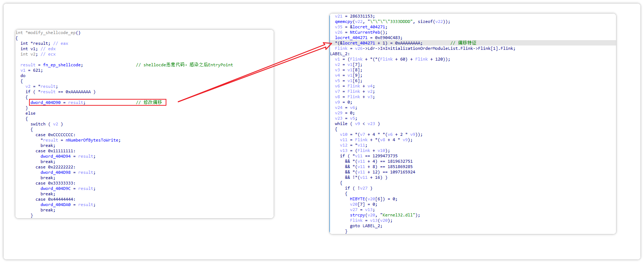Click the 修改偏移 comment in red box
The width and height of the screenshot is (644, 263).
(x=152, y=102)
